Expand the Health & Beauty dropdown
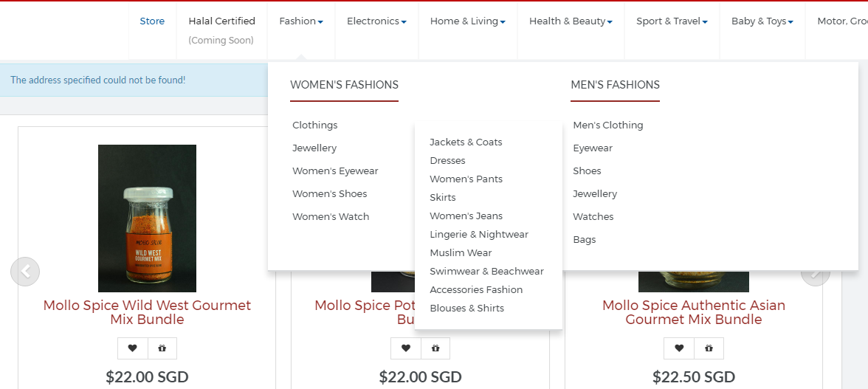This screenshot has width=868, height=389. pos(571,21)
